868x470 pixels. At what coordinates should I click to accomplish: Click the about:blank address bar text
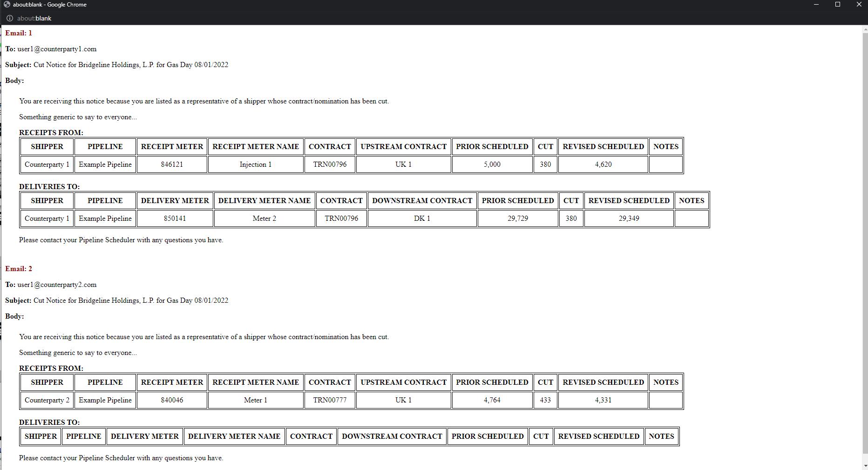34,18
